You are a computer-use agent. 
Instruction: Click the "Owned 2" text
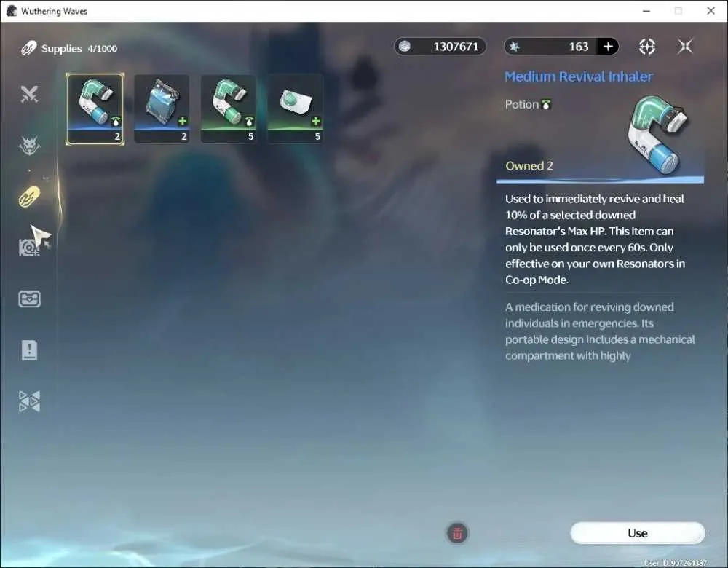529,166
